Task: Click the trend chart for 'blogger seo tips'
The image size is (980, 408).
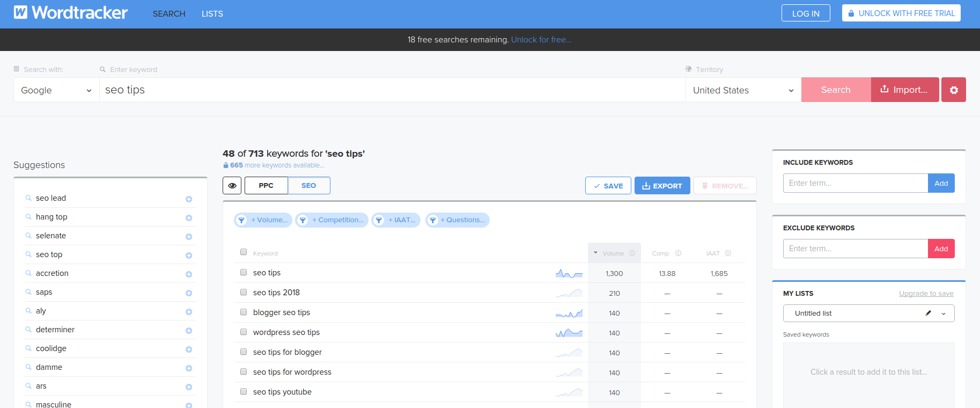Action: coord(569,313)
